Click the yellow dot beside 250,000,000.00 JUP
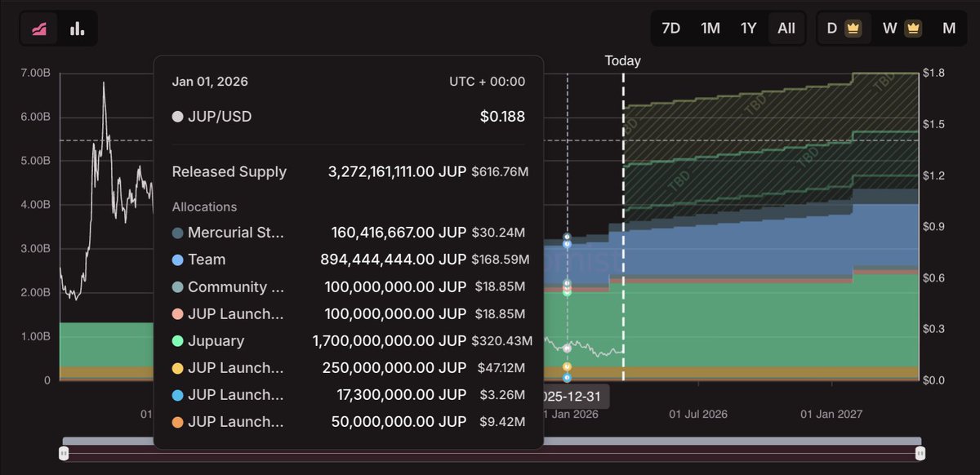The height and width of the screenshot is (475, 980). 177,368
